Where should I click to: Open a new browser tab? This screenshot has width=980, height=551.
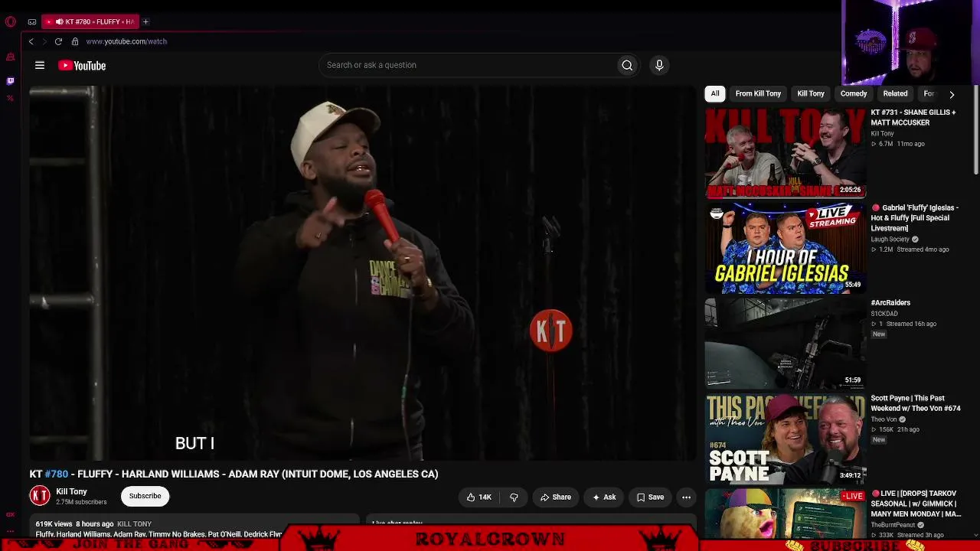pyautogui.click(x=145, y=21)
